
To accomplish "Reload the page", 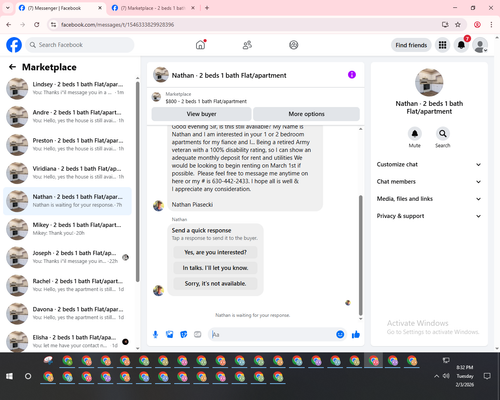I will [37, 25].
